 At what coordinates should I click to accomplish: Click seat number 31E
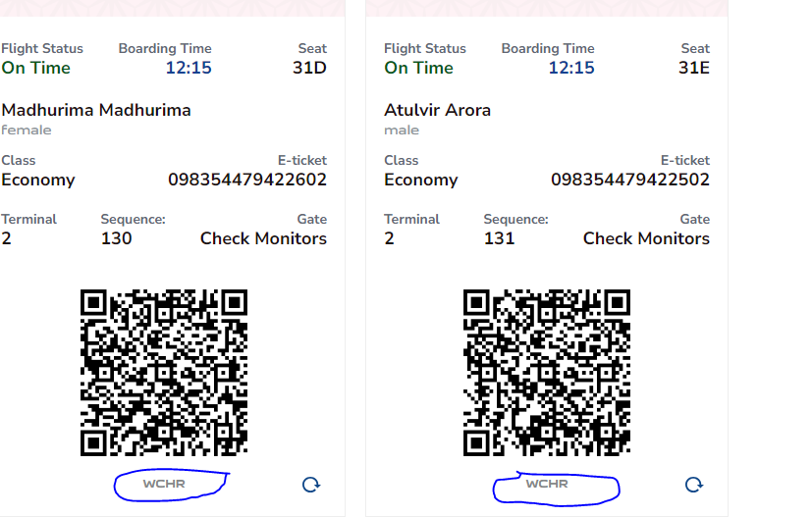pyautogui.click(x=694, y=68)
